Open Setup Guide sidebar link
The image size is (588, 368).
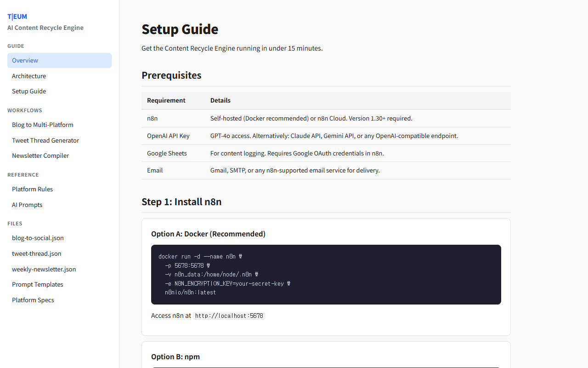pos(29,91)
